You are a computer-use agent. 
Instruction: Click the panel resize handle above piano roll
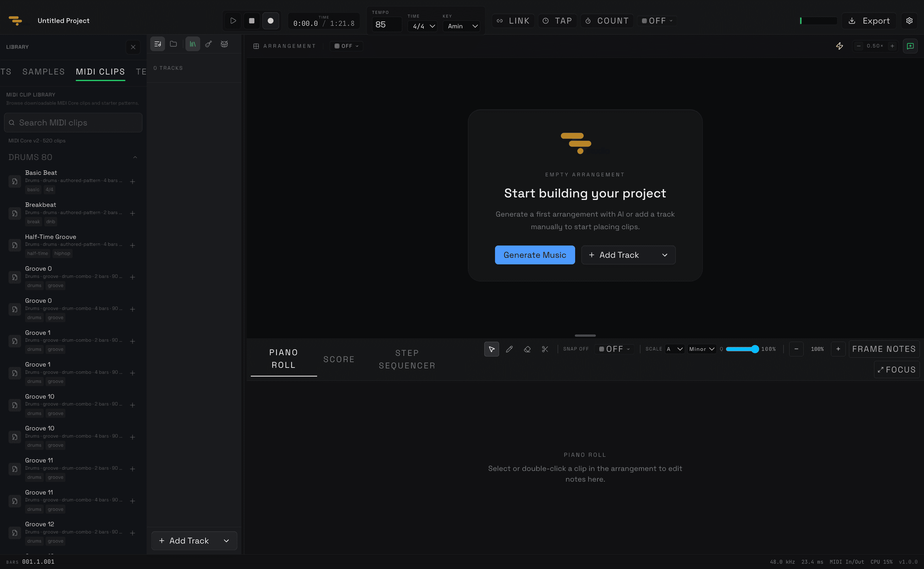coord(585,335)
